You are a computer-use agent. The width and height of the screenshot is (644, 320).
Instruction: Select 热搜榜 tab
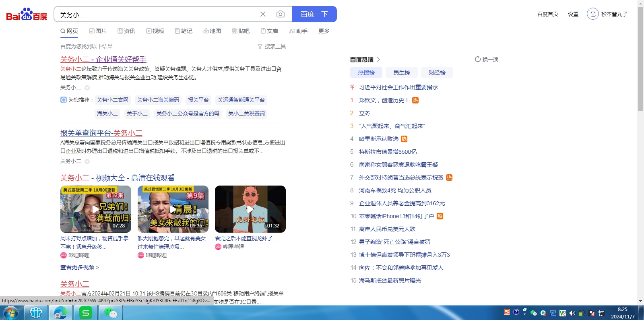(x=366, y=72)
